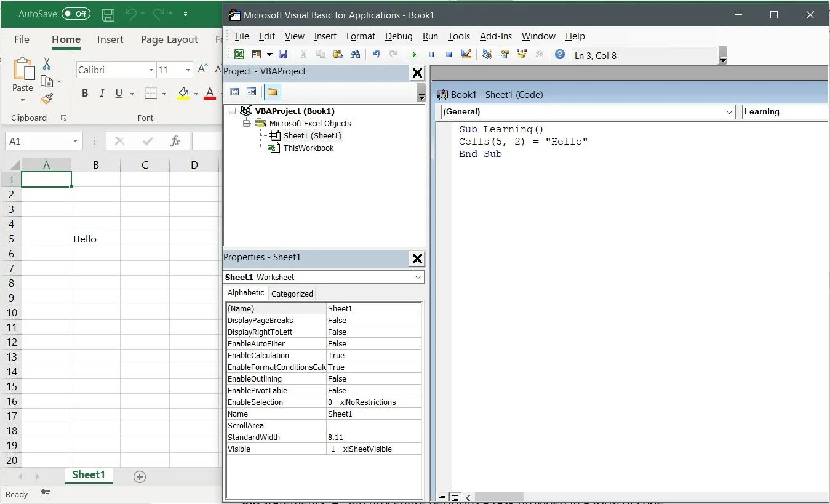Turn on the AutoSave toggle
830x504 pixels.
pos(76,14)
